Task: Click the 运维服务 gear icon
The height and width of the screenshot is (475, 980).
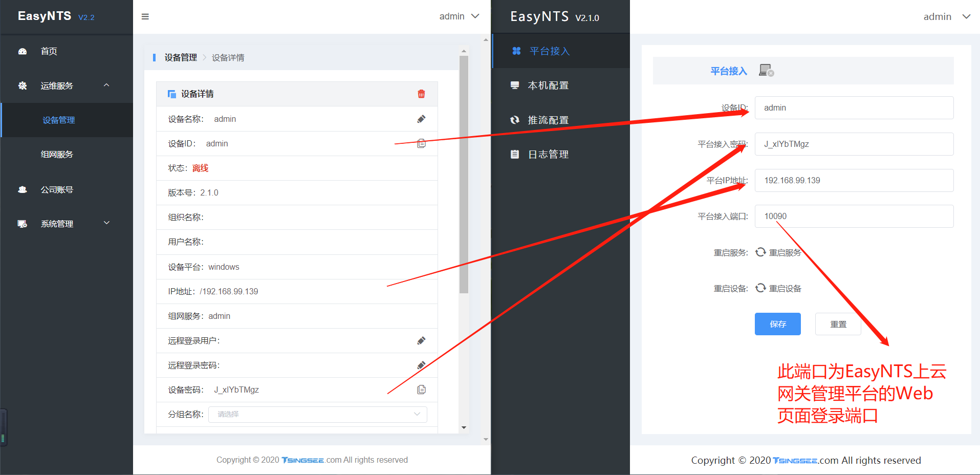Action: point(23,85)
